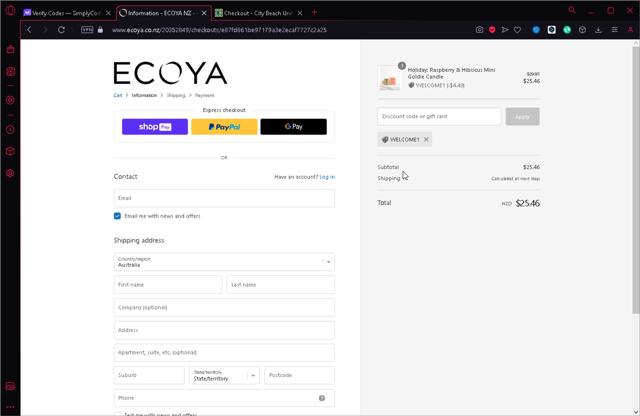
Task: Pay with Shop Pay button
Action: (x=155, y=127)
